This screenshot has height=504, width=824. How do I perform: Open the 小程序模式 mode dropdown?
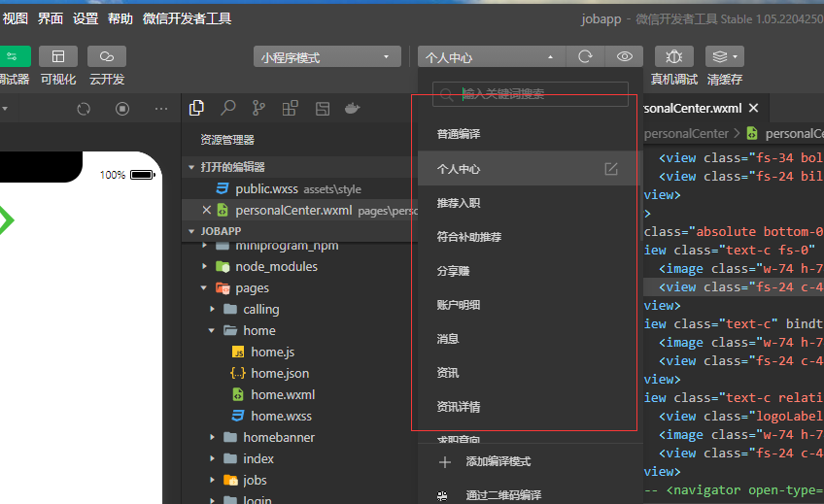(326, 56)
